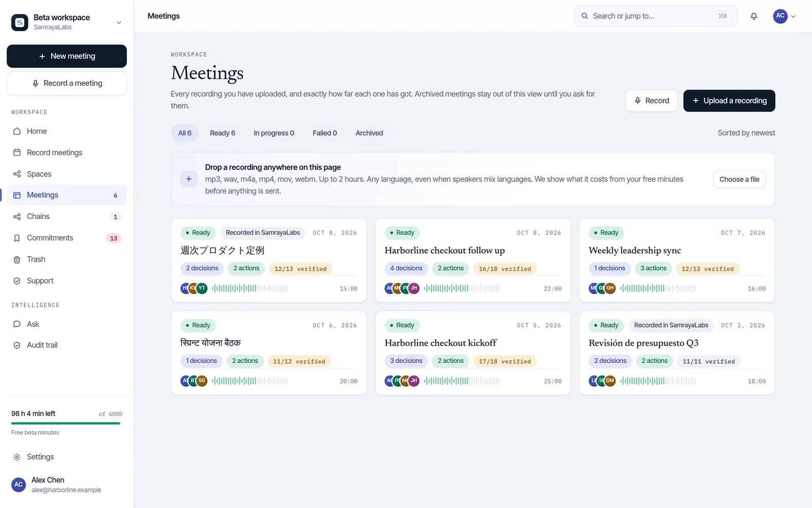Screen dimensions: 812x508
Task: Open Revisión de presupuesto Q3 meeting
Action: (x=677, y=353)
